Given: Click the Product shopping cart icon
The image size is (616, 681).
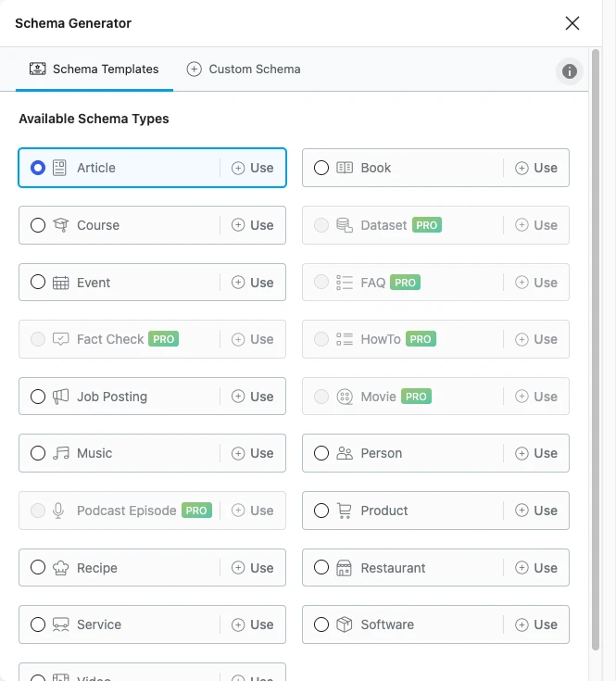Looking at the screenshot, I should click(x=345, y=511).
